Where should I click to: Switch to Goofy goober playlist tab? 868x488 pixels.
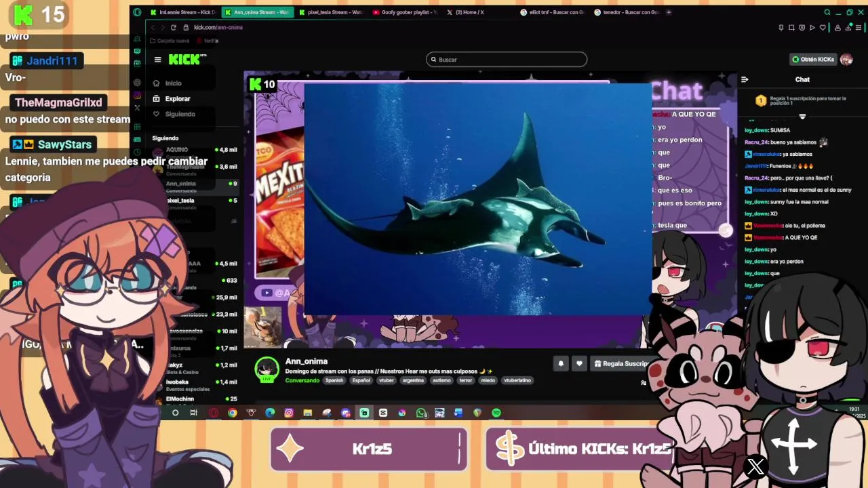[406, 12]
